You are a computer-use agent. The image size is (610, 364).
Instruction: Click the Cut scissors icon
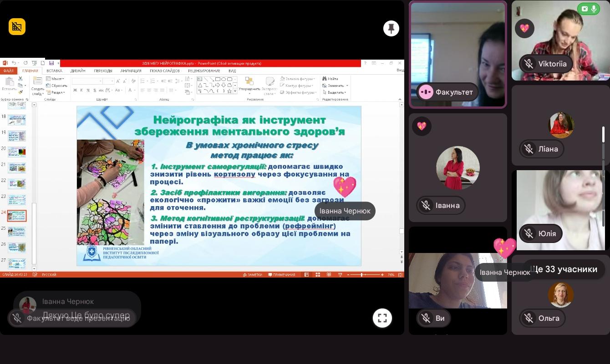click(x=20, y=79)
